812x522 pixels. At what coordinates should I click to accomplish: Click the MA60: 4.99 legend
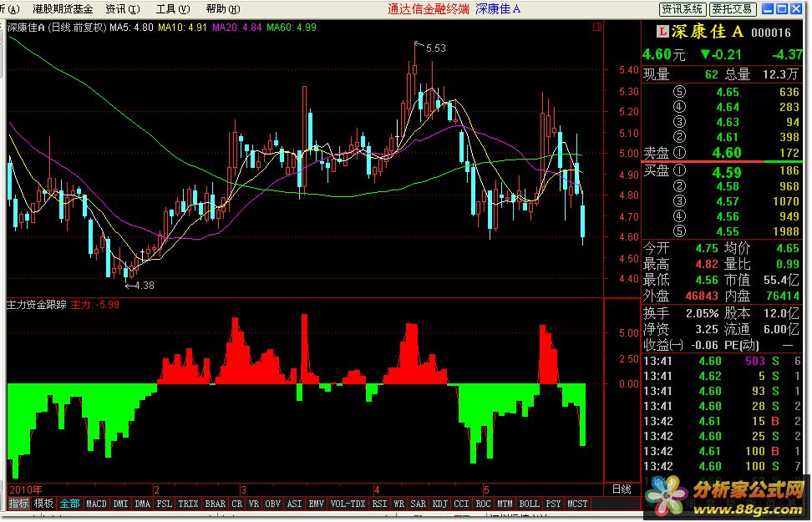(x=292, y=28)
